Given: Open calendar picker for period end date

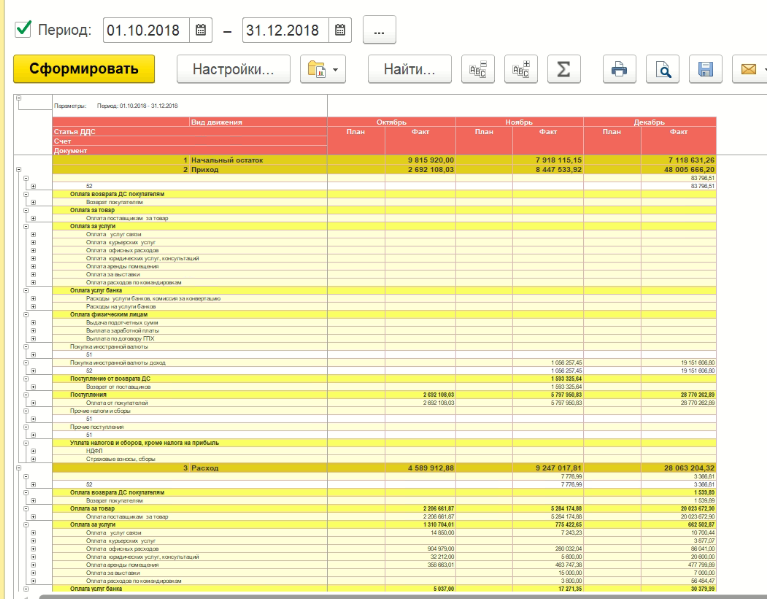Looking at the screenshot, I should [x=340, y=31].
